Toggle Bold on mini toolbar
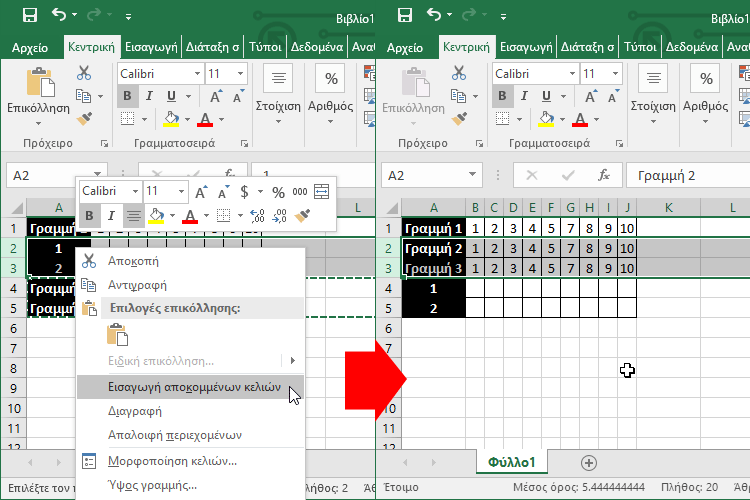Image resolution: width=750 pixels, height=500 pixels. tap(89, 216)
